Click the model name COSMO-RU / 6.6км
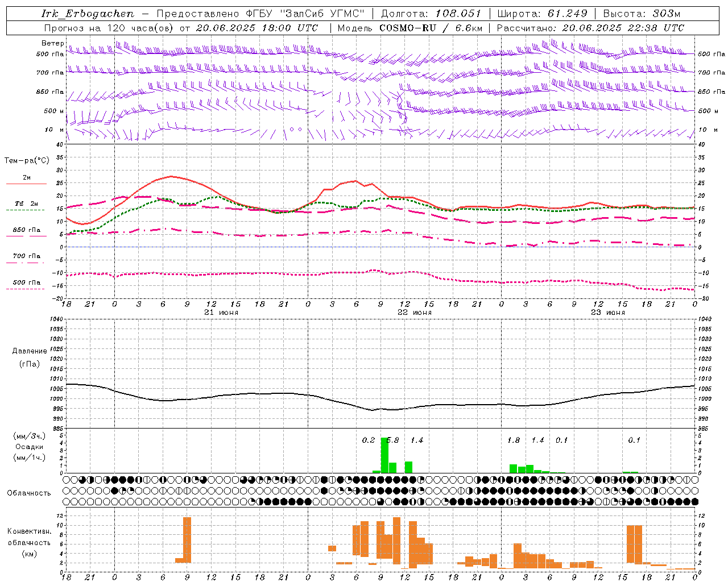Image resolution: width=728 pixels, height=582 pixels. (431, 28)
